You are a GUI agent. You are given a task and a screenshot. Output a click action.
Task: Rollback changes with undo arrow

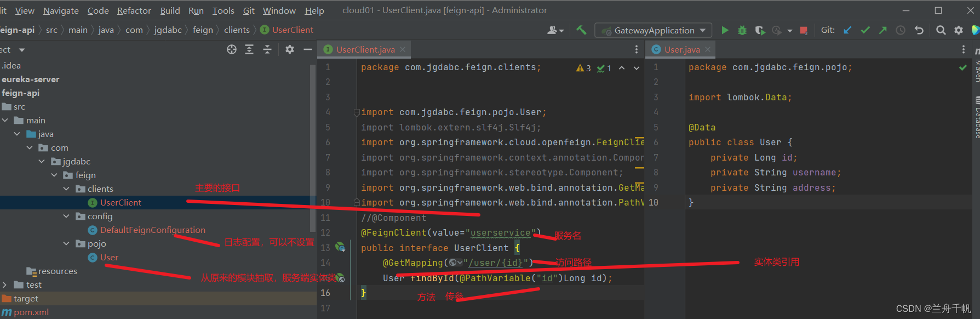[x=919, y=30]
